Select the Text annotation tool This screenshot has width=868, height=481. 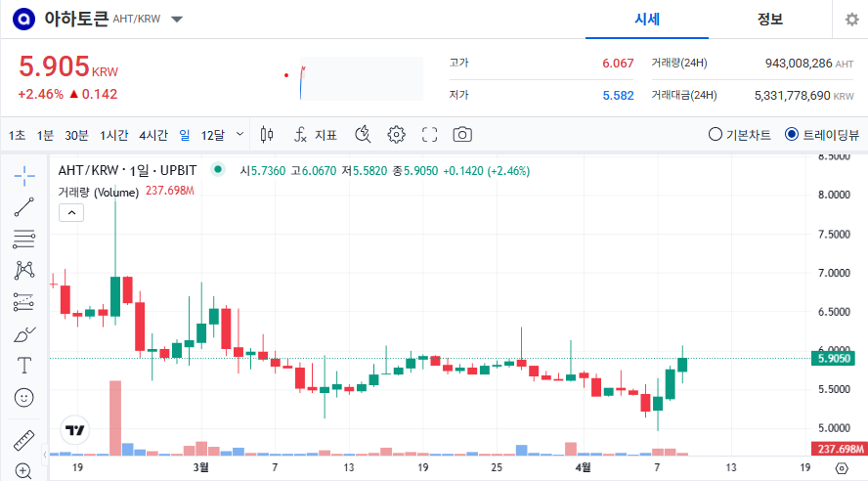coord(24,366)
